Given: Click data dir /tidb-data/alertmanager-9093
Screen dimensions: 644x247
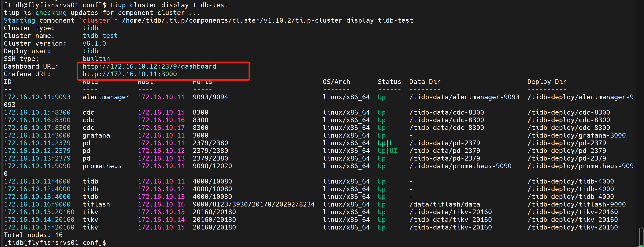Looking at the screenshot, I should coord(464,97).
